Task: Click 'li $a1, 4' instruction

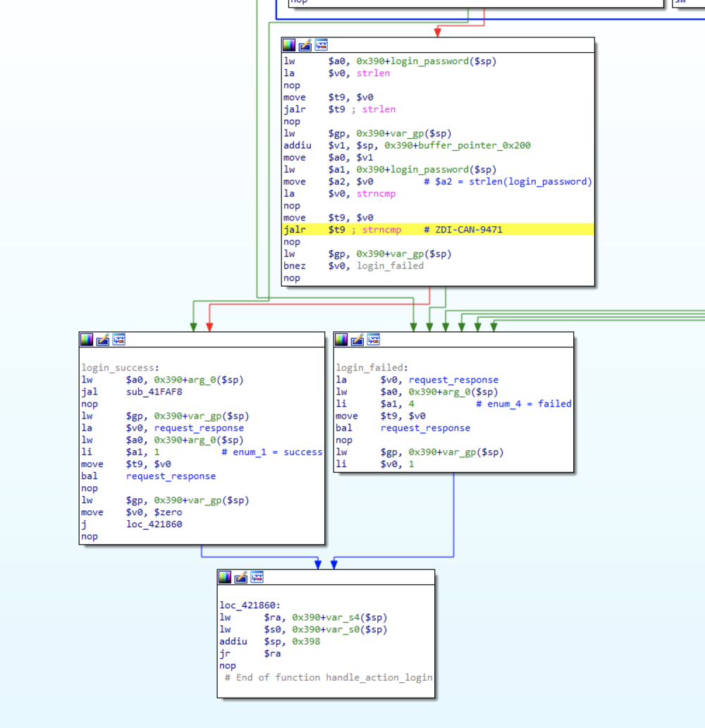Action: (x=375, y=404)
